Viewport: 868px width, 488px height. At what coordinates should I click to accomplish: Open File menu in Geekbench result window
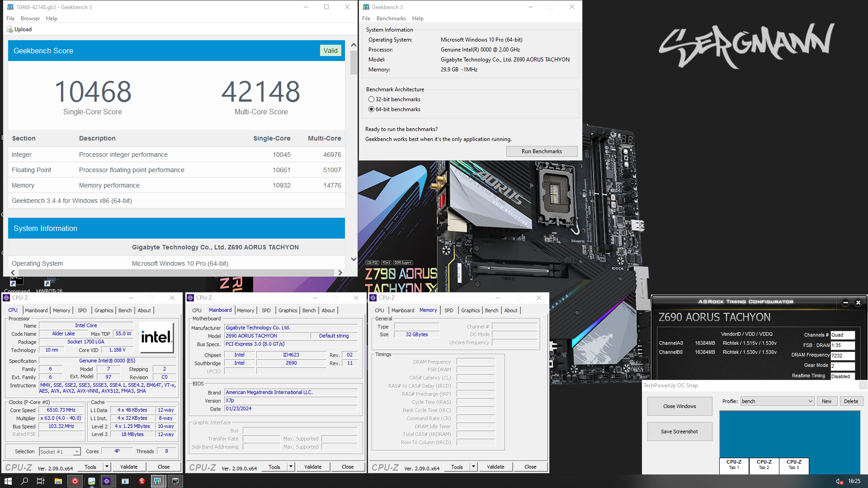point(10,19)
